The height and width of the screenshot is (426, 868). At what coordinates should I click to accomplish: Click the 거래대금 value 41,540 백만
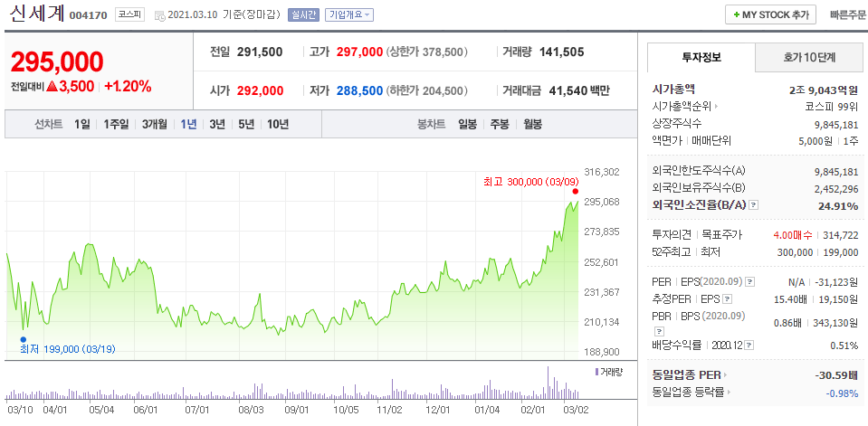(x=579, y=90)
